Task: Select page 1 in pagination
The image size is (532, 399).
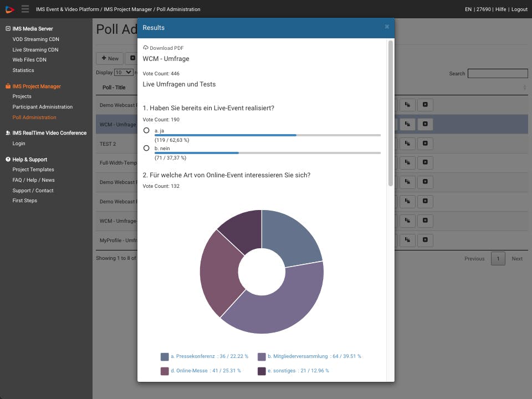Action: pos(498,259)
